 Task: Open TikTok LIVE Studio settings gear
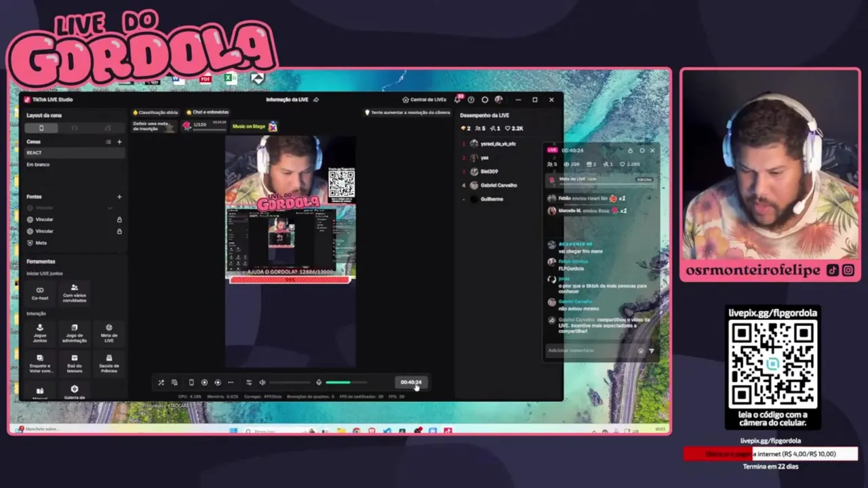pos(485,100)
